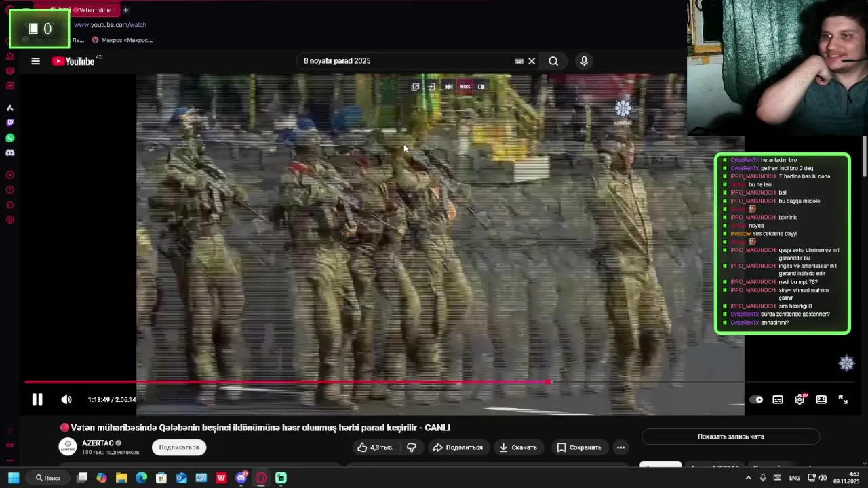Viewport: 868px width, 488px height.
Task: Open AZERTAC channel avatar
Action: 68,447
